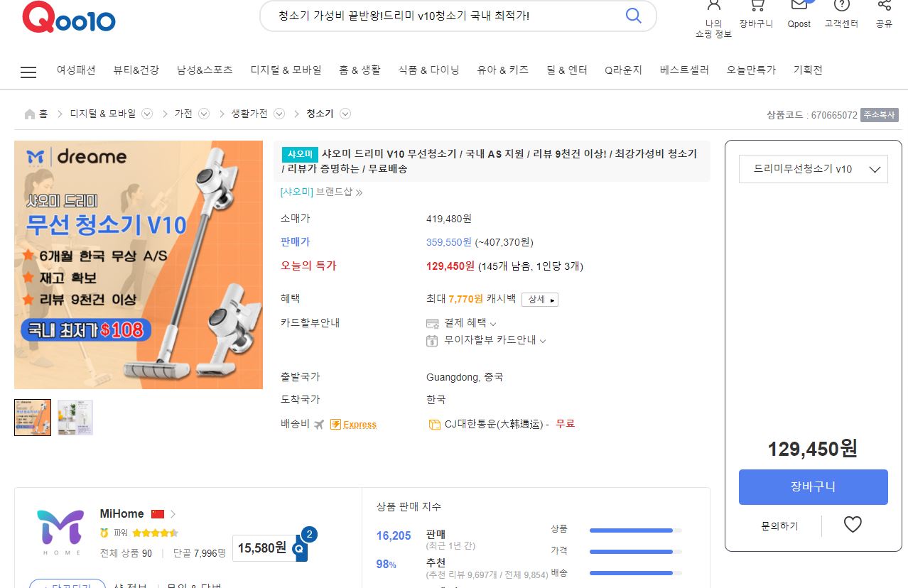Screen dimensions: 908x588
Task: Click the 배송 rating progress bar
Action: 635,573
